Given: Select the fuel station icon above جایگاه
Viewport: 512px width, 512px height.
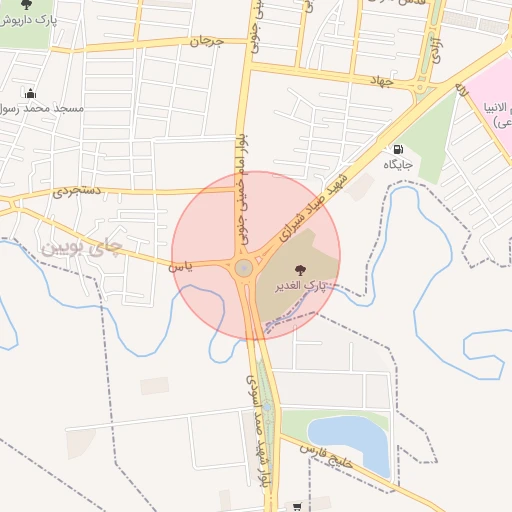Looking at the screenshot, I should pos(398,149).
